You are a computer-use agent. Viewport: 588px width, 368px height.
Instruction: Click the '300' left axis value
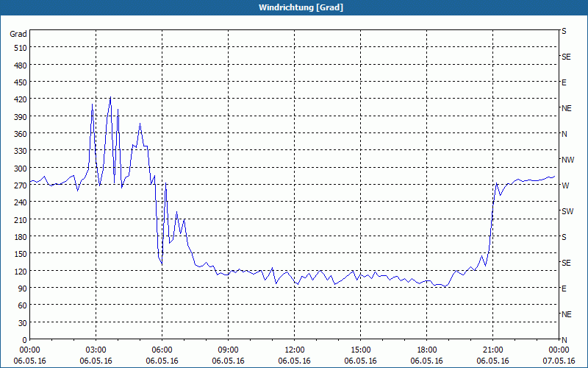[x=21, y=169]
